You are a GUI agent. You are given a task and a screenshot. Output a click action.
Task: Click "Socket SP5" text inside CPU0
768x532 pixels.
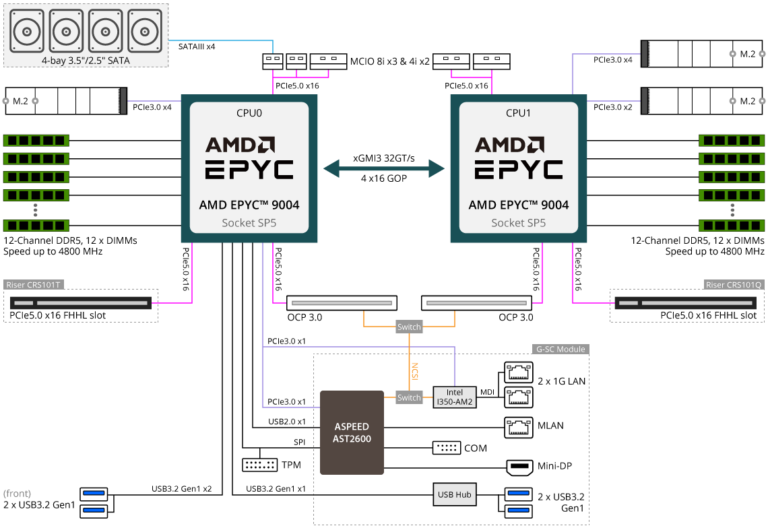coord(249,223)
